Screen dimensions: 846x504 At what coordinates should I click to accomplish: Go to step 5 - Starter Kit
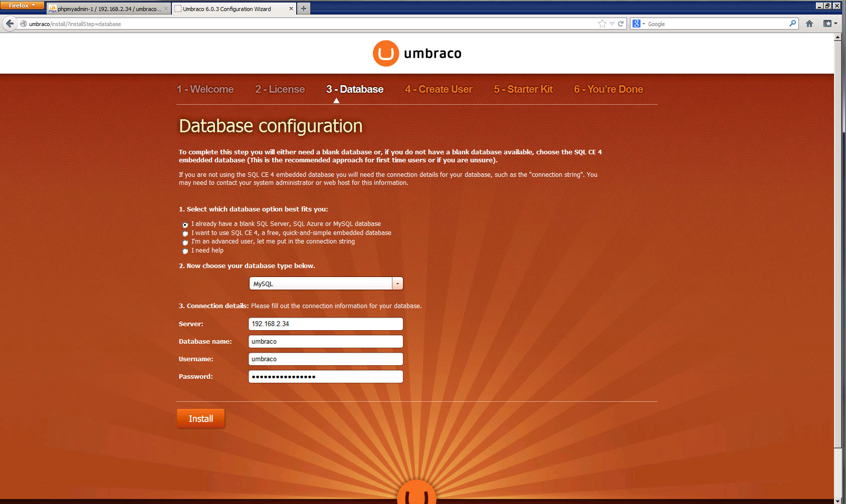523,89
